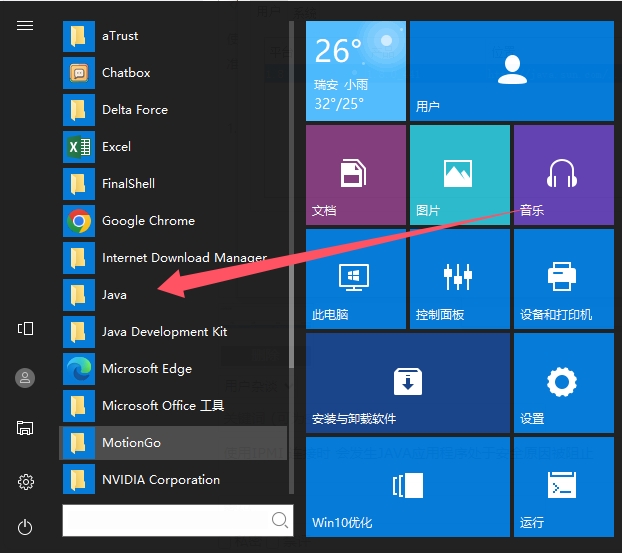The height and width of the screenshot is (553, 622).
Task: Select the Google Chrome label
Action: pos(148,221)
